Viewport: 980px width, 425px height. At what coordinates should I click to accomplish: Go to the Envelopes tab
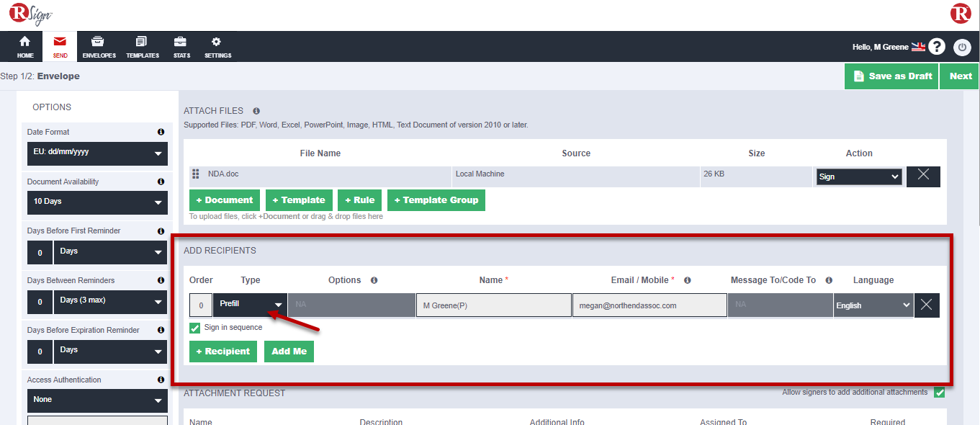(99, 47)
